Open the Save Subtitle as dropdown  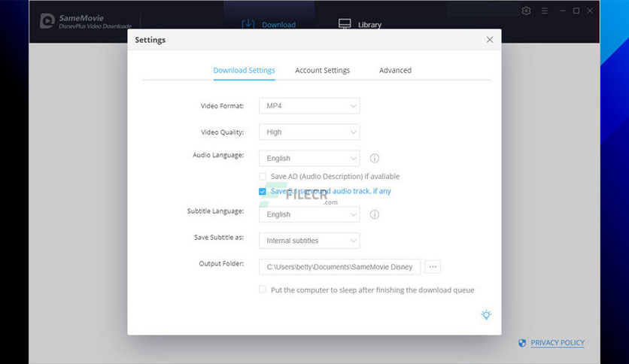pos(309,241)
